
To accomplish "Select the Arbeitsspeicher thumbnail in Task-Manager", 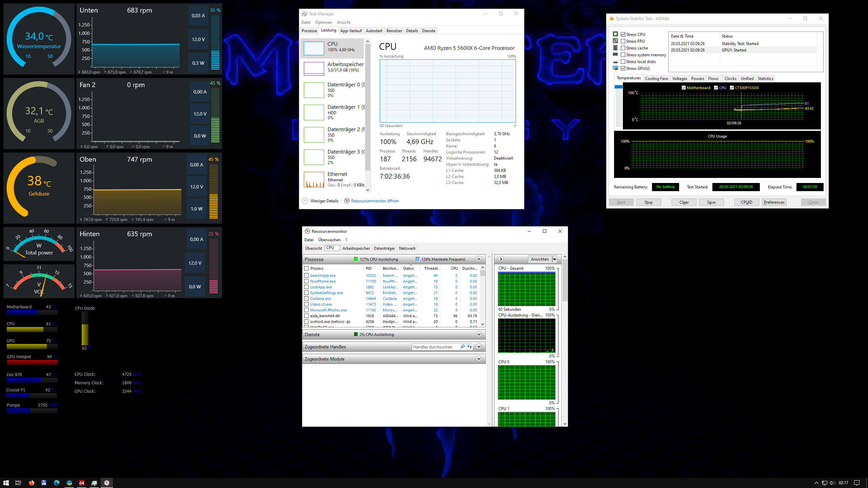I will pyautogui.click(x=314, y=68).
